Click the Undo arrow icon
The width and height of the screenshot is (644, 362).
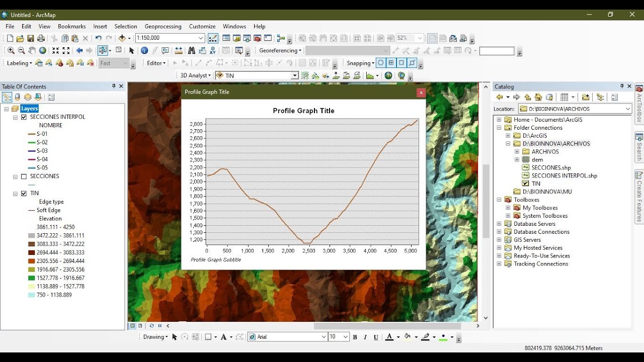click(x=98, y=38)
